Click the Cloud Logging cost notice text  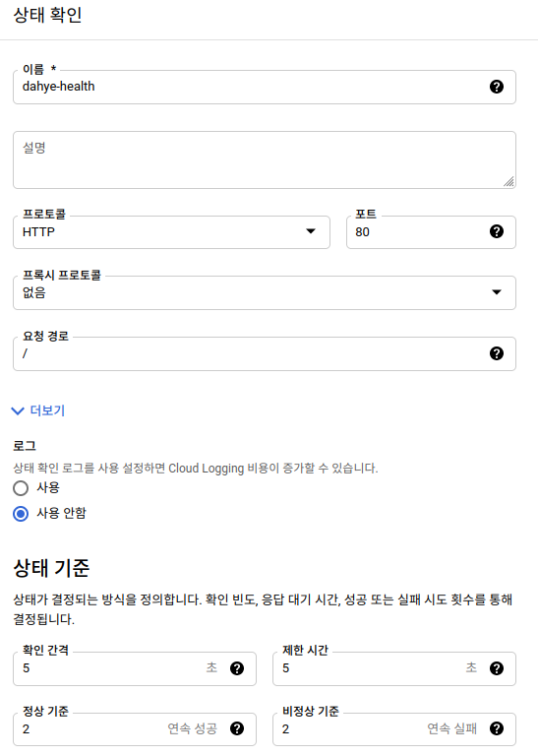point(196,469)
